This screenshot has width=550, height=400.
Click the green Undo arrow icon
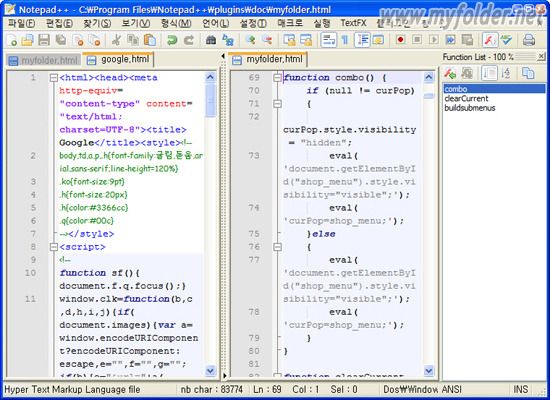coord(172,40)
